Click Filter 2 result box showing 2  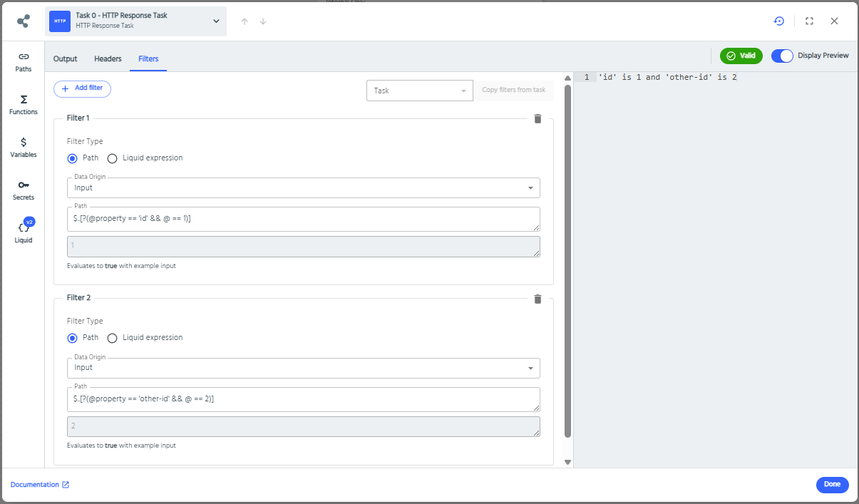pos(303,426)
